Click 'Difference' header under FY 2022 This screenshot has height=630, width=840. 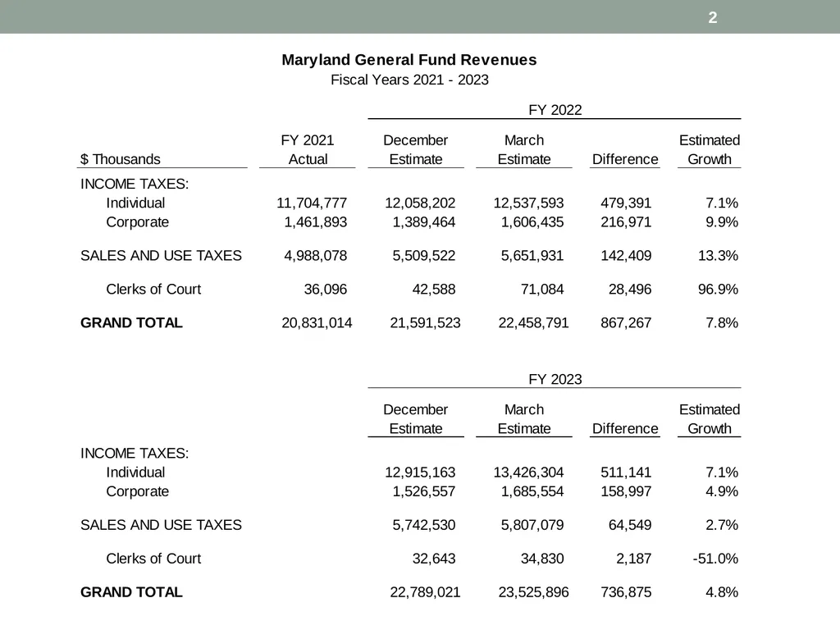pyautogui.click(x=625, y=159)
